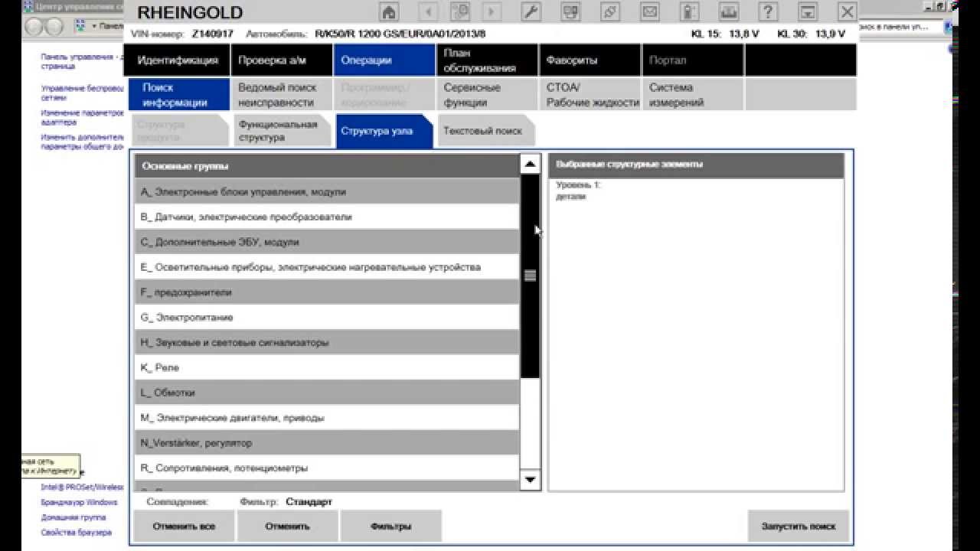Image resolution: width=980 pixels, height=551 pixels.
Task: Click the Выбранные структурные элементы header
Action: click(696, 165)
